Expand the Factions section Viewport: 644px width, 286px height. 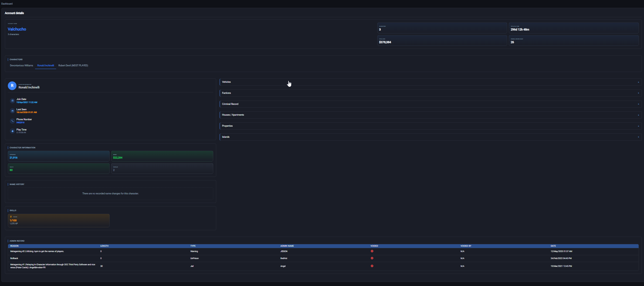coord(431,93)
